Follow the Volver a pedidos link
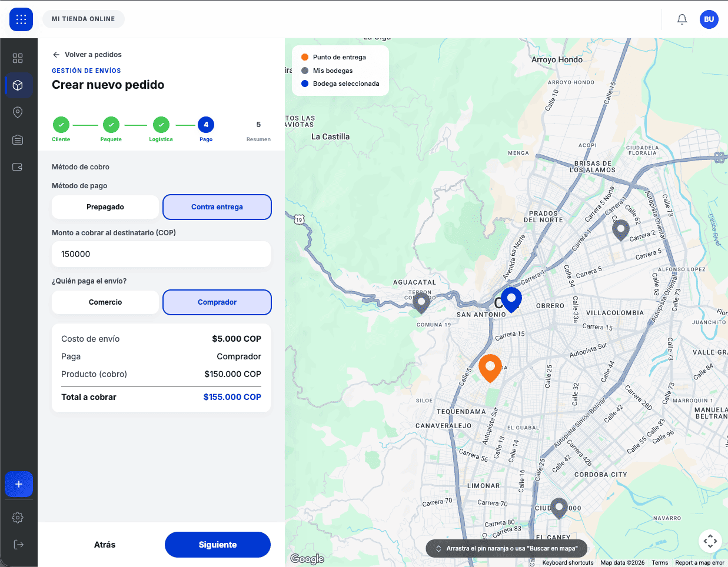 click(x=87, y=54)
